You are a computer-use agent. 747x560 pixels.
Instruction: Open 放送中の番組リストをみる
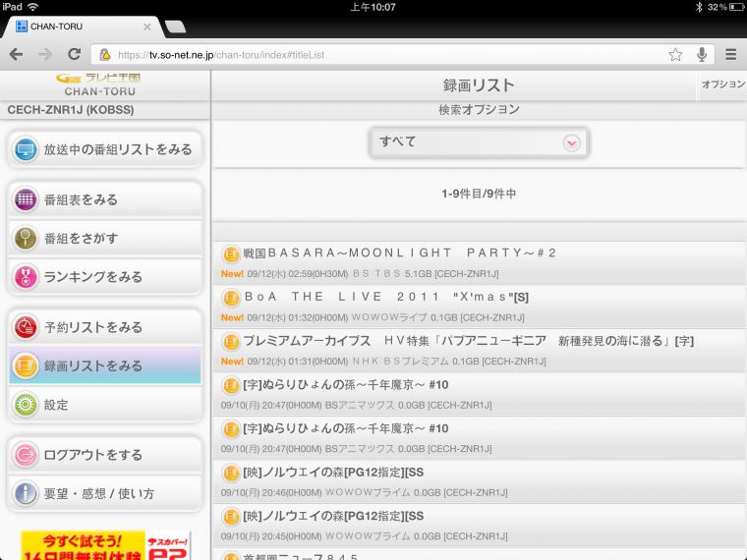pos(105,149)
